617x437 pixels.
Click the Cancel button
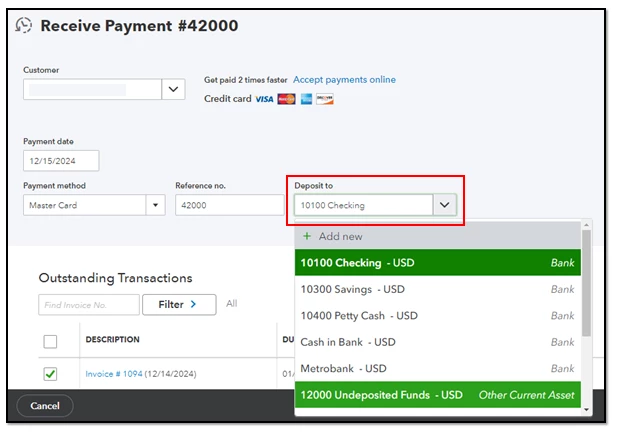pos(45,406)
